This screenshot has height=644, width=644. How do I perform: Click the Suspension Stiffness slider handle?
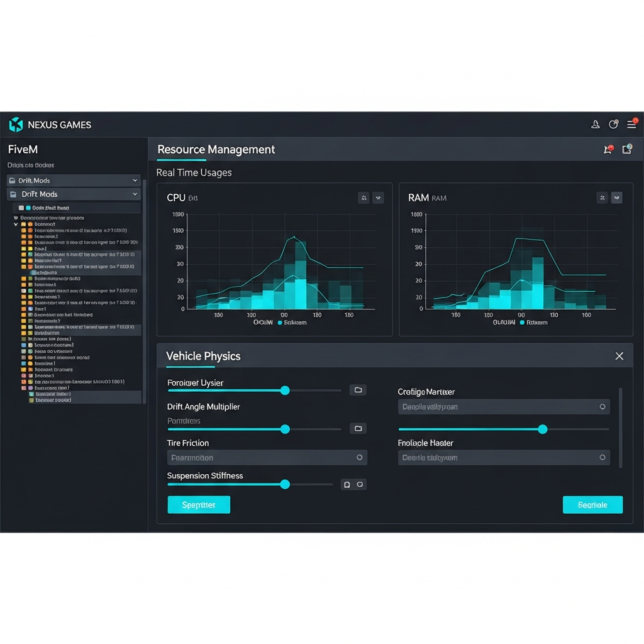click(285, 485)
